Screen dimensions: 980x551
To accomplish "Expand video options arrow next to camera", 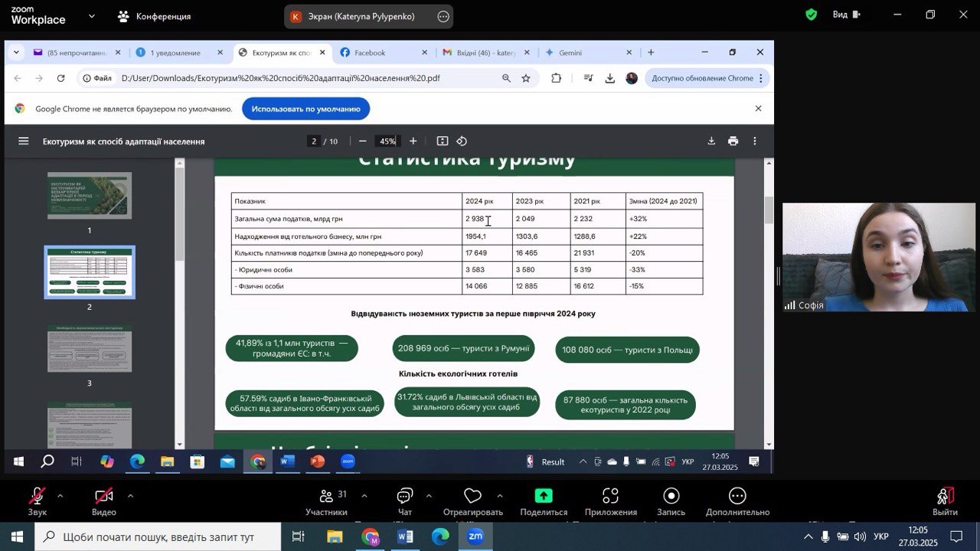I will pyautogui.click(x=130, y=496).
